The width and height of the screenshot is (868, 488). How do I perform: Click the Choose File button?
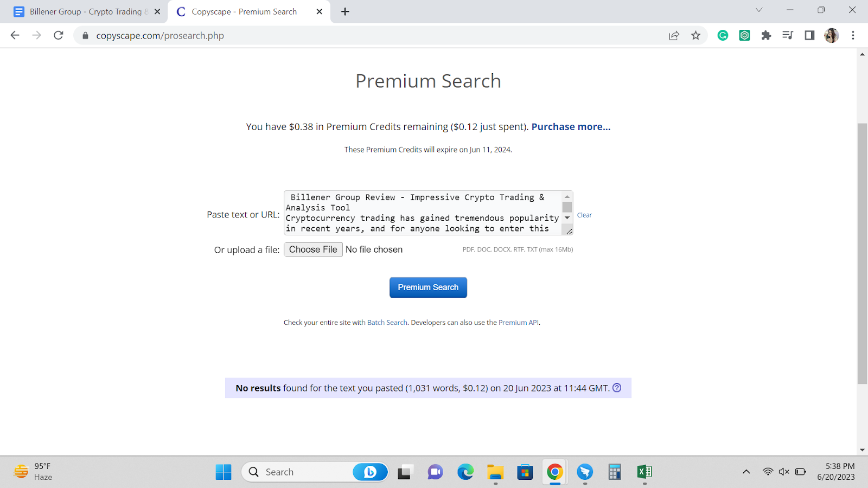[313, 249]
